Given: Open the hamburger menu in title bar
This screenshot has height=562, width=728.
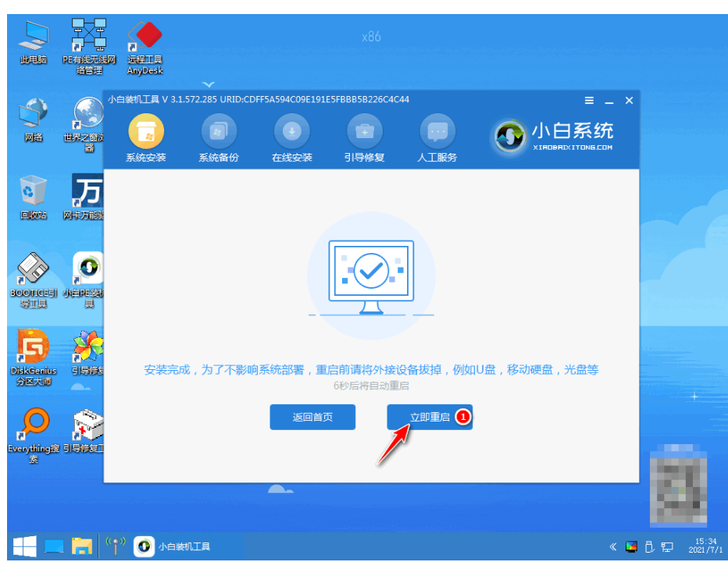Looking at the screenshot, I should (x=589, y=101).
